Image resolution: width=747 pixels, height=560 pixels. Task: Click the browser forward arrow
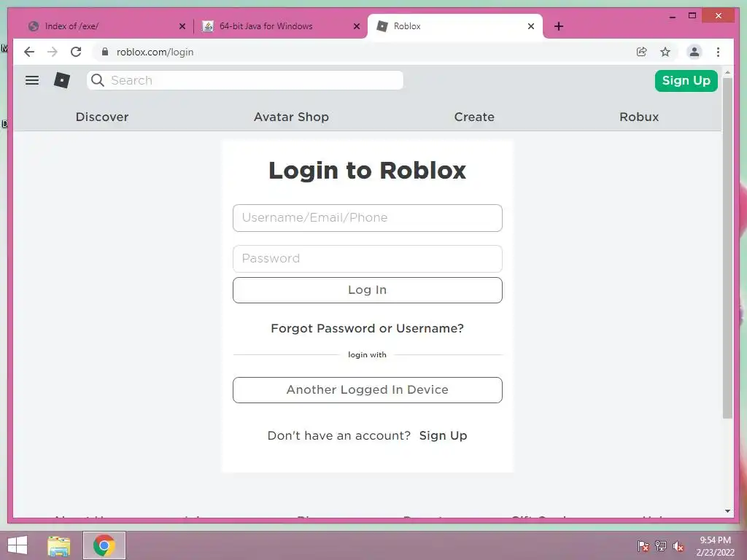pos(53,52)
